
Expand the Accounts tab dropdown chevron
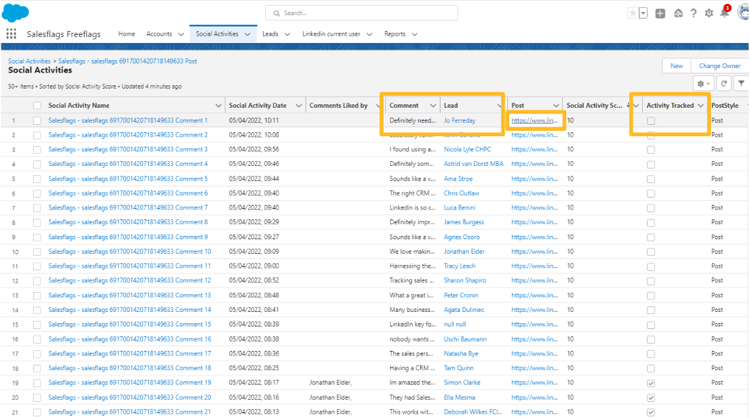(x=181, y=34)
